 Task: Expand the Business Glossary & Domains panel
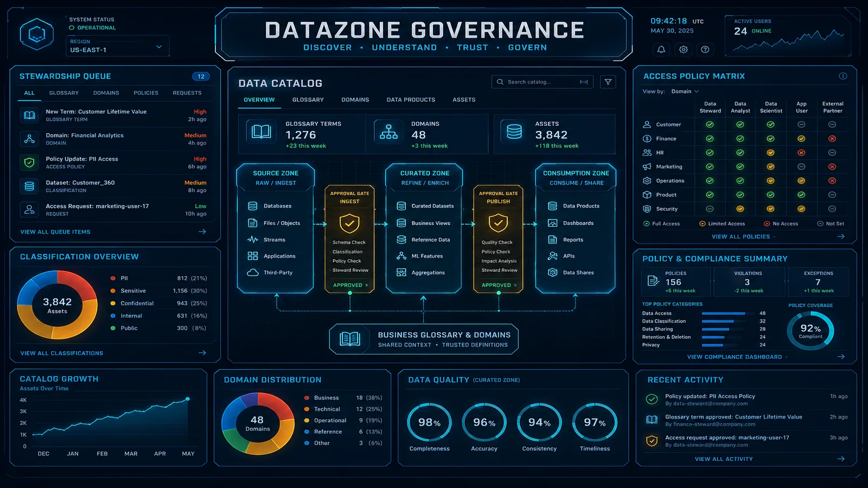click(x=424, y=339)
